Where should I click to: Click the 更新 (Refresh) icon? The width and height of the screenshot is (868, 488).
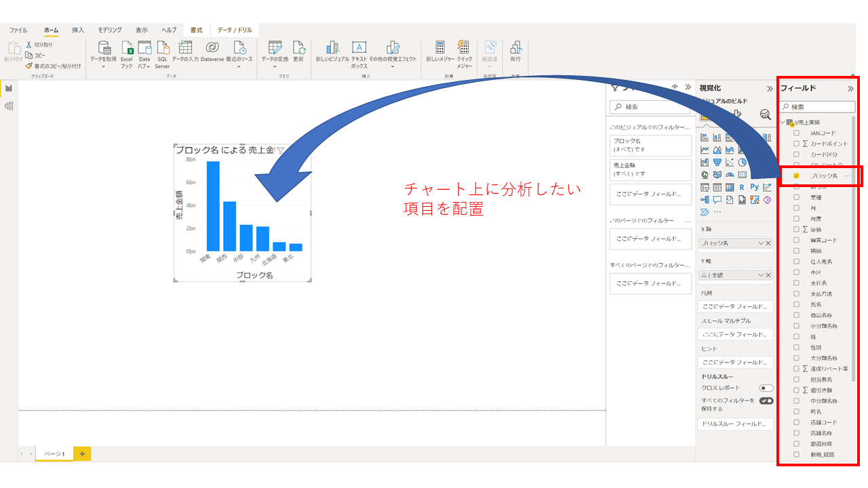(298, 47)
